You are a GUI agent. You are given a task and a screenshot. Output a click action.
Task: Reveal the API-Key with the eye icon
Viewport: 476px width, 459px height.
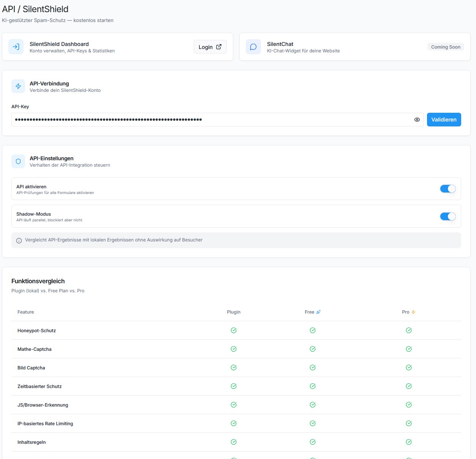pyautogui.click(x=417, y=120)
